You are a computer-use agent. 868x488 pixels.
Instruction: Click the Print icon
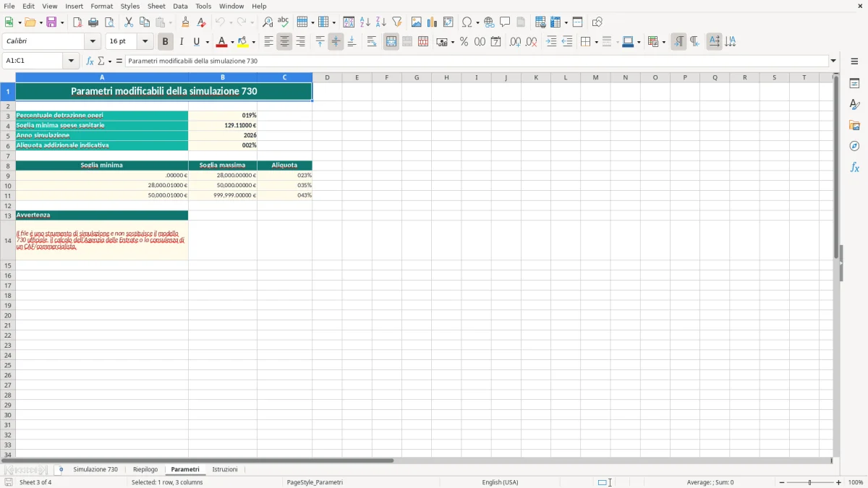[93, 22]
